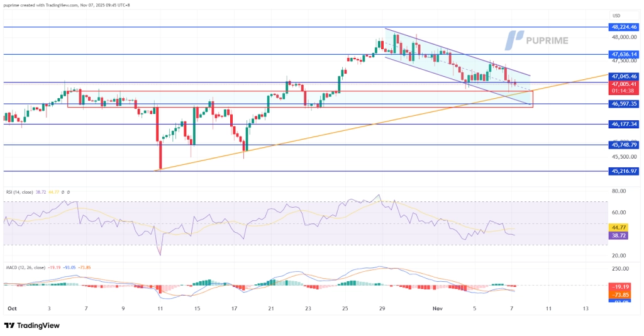Click the red -19.19 MACD histogram value tag
644x336 pixels.
(619, 286)
